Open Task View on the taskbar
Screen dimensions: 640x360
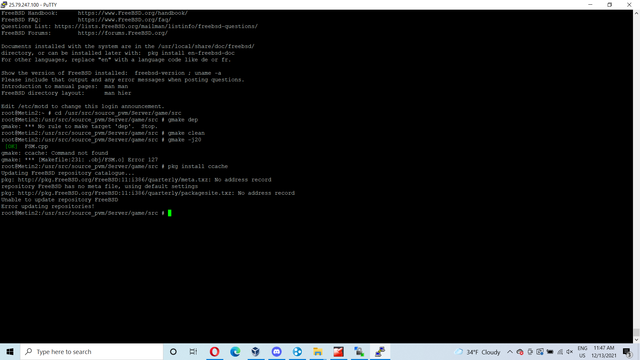[193, 351]
